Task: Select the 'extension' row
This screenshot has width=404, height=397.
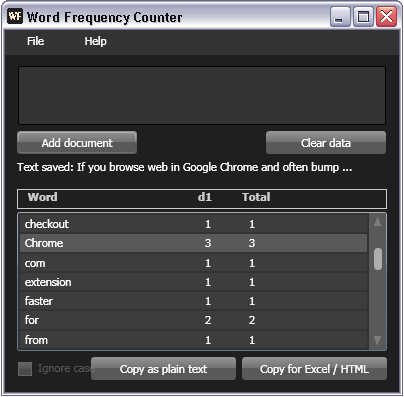Action: 193,282
